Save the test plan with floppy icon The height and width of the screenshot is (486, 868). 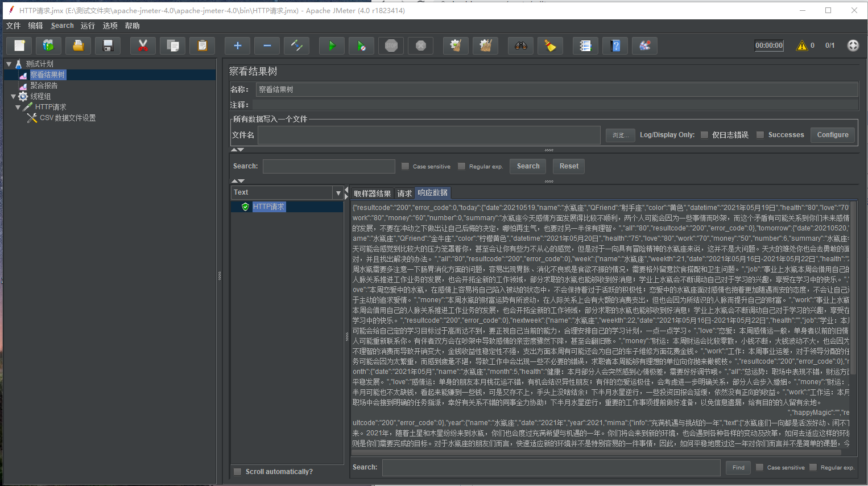click(x=108, y=46)
